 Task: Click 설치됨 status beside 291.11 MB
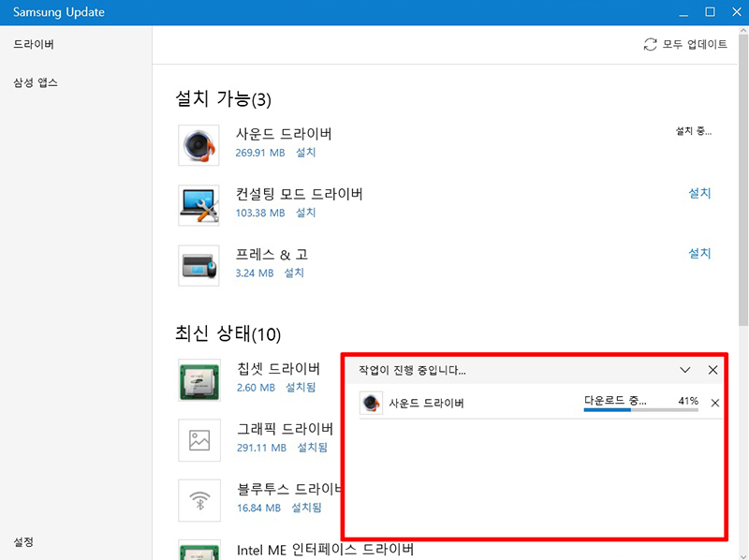click(313, 448)
